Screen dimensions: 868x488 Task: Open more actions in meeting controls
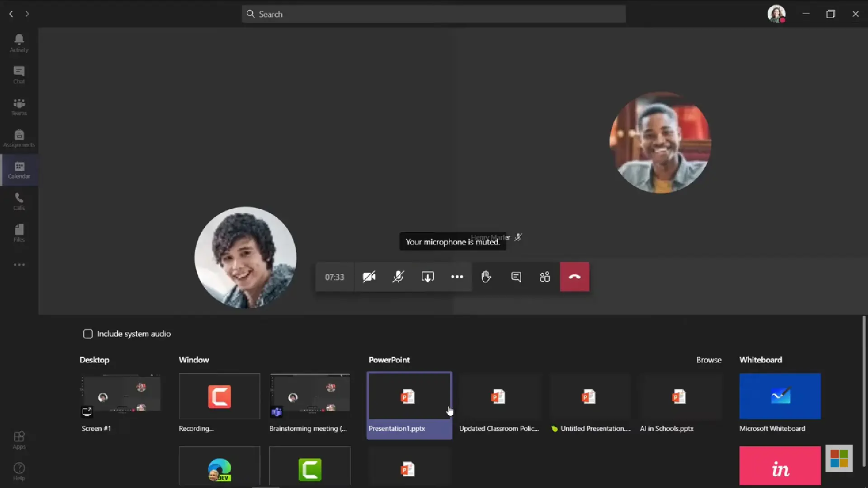457,277
